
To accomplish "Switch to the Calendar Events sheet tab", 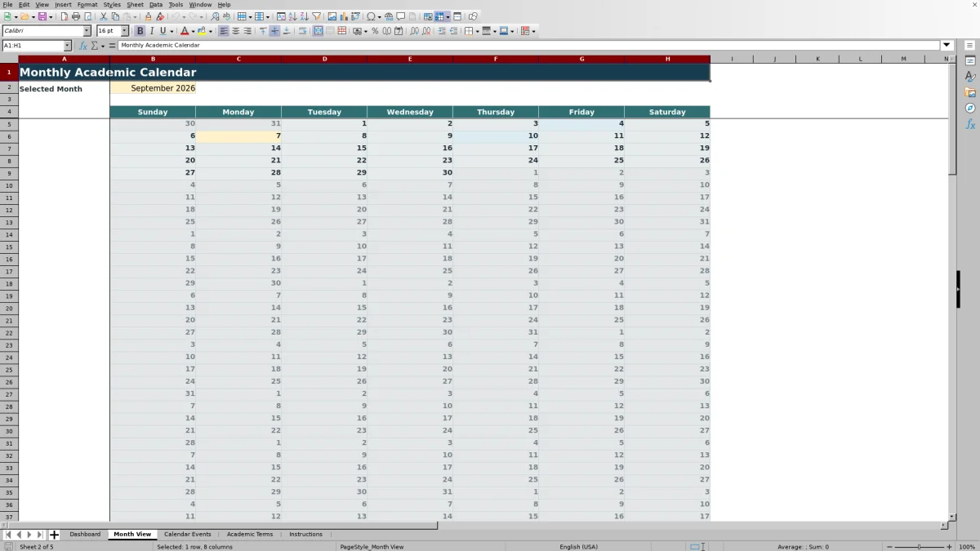I will coord(187,535).
